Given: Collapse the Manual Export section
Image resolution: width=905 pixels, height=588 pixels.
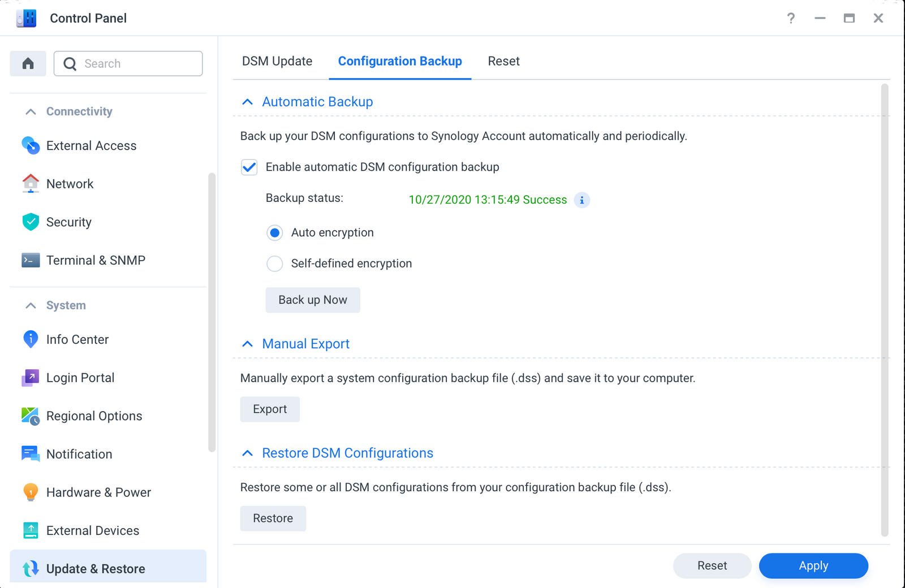Looking at the screenshot, I should click(x=247, y=343).
